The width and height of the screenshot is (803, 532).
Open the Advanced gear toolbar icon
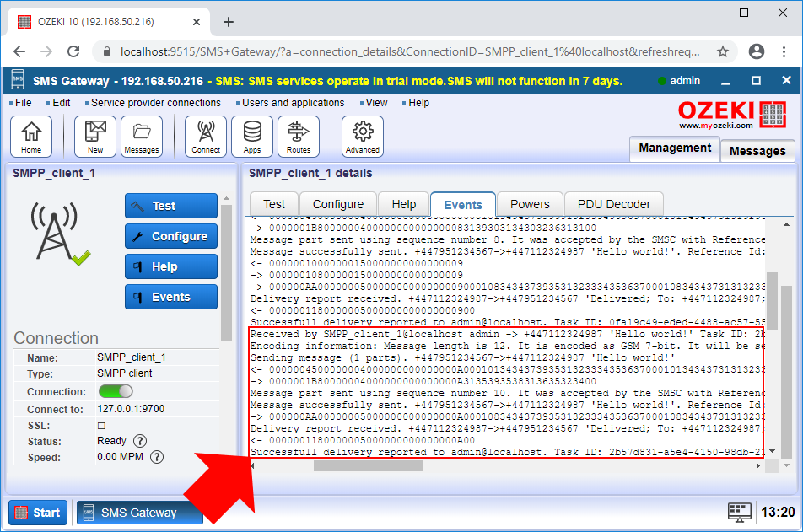coord(363,137)
